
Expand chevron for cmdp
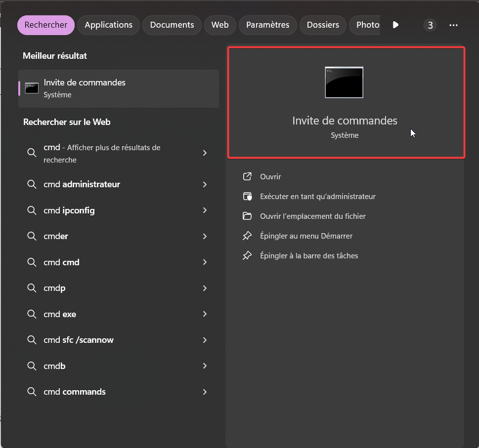[x=205, y=288]
